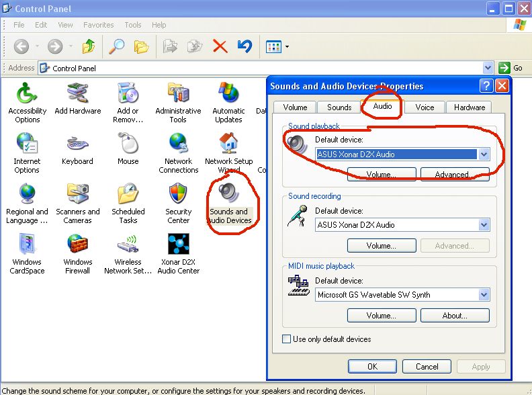Go up one folder level

click(89, 46)
